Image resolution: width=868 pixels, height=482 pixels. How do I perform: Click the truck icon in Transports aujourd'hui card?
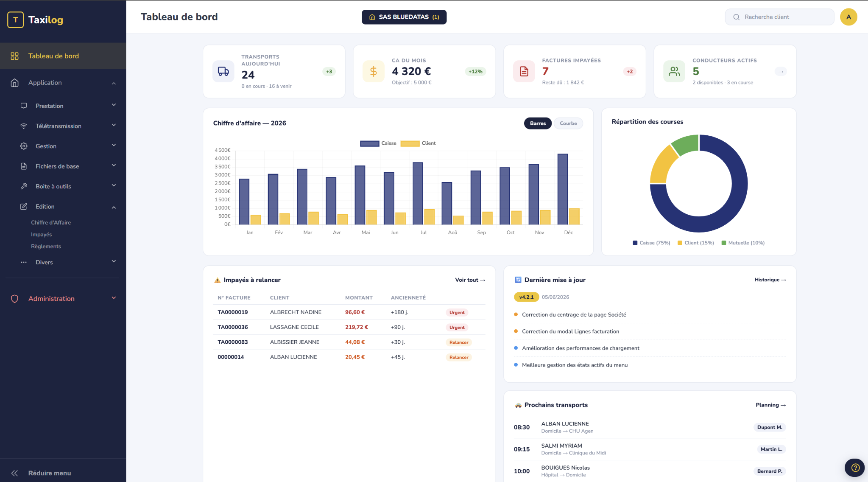coord(223,71)
